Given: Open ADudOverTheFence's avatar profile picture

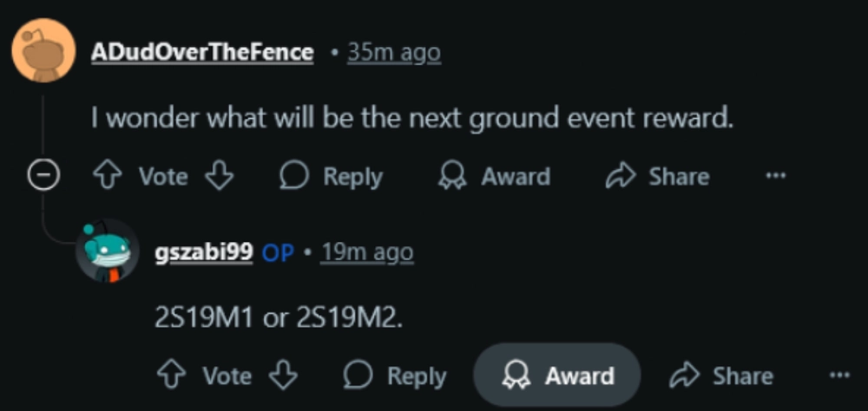Looking at the screenshot, I should coord(43,50).
